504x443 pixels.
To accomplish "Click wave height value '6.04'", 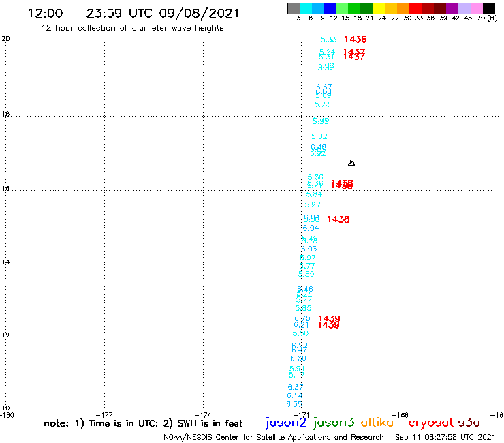I will pyautogui.click(x=311, y=228).
